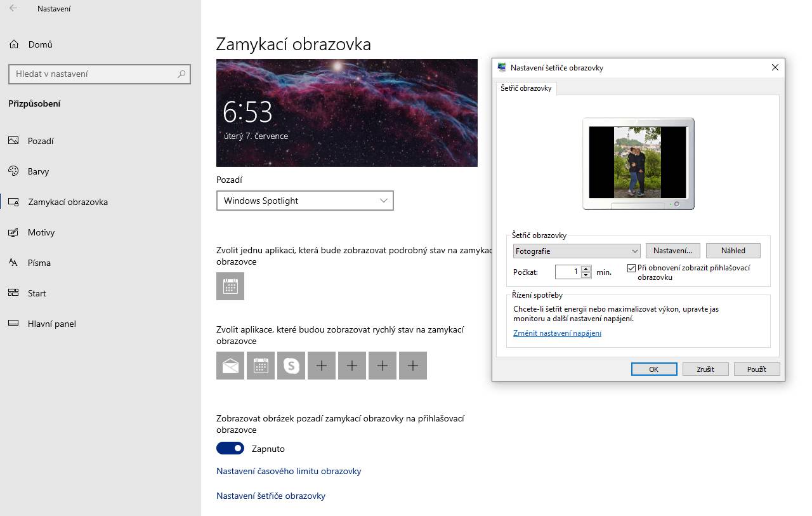Go back using the arrow in Nastavení
The height and width of the screenshot is (516, 812).
13,9
